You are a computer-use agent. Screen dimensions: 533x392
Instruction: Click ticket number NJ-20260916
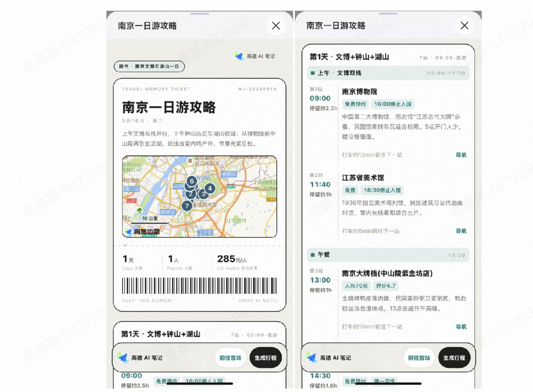257,89
